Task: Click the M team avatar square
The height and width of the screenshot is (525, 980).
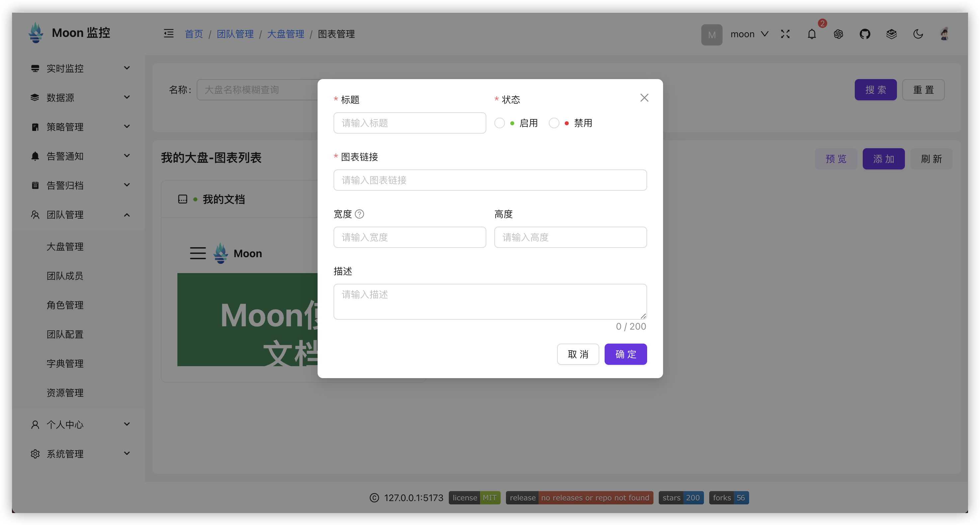Action: (712, 35)
